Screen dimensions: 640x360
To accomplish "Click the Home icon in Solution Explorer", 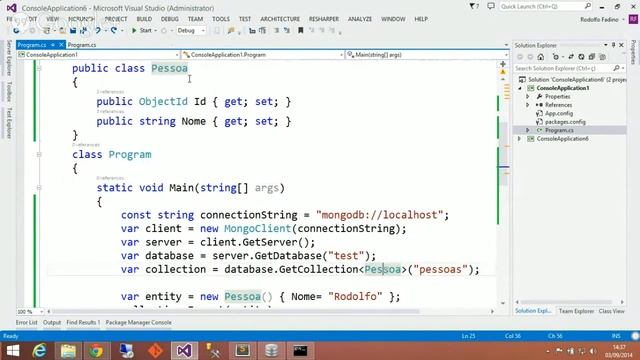I will tap(541, 57).
